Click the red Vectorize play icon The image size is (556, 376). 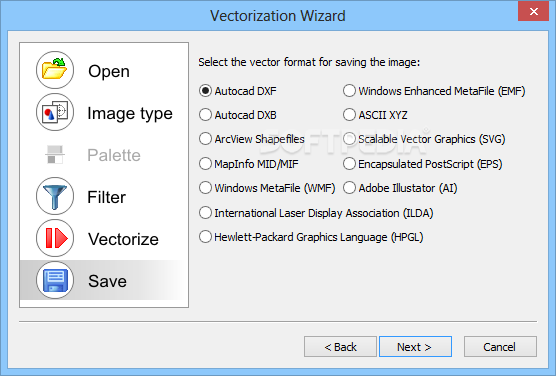pos(55,238)
